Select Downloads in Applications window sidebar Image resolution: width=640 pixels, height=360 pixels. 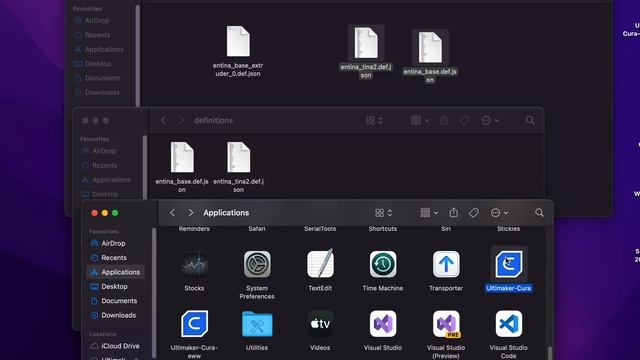113,315
